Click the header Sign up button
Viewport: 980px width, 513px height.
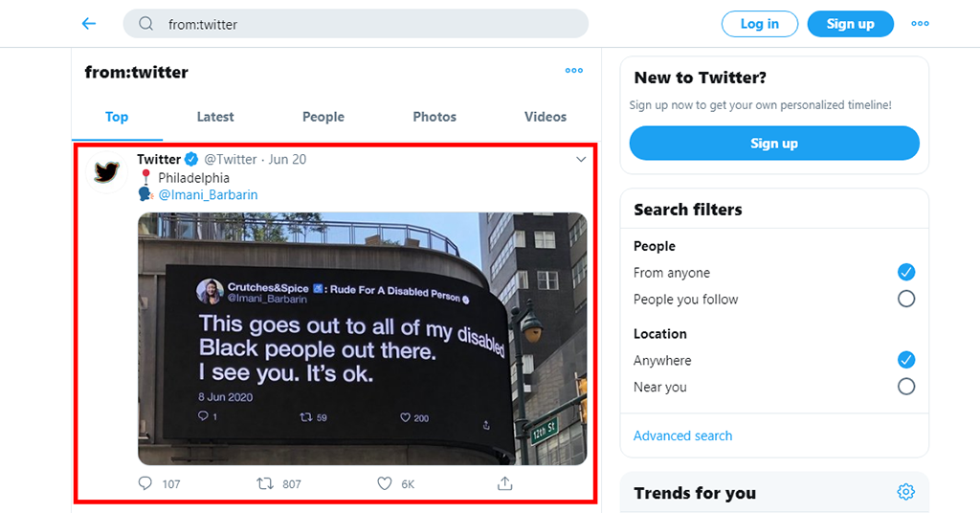pos(850,24)
